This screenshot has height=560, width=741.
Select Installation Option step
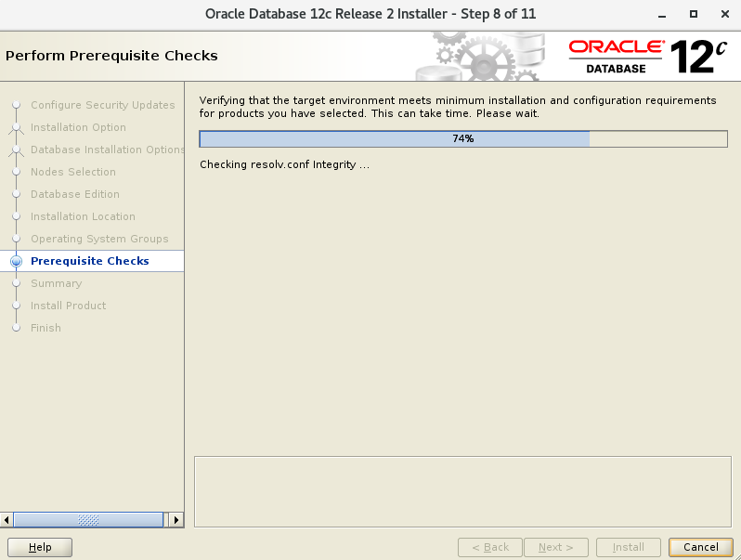point(78,127)
